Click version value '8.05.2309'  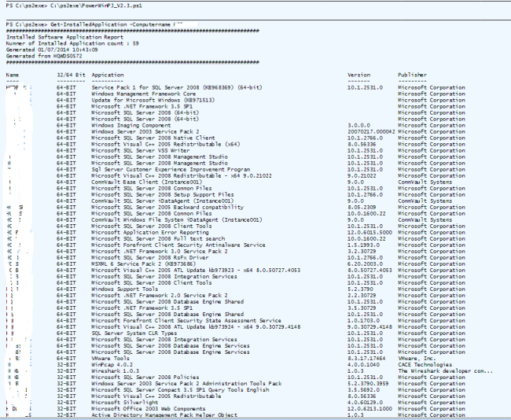coord(362,208)
